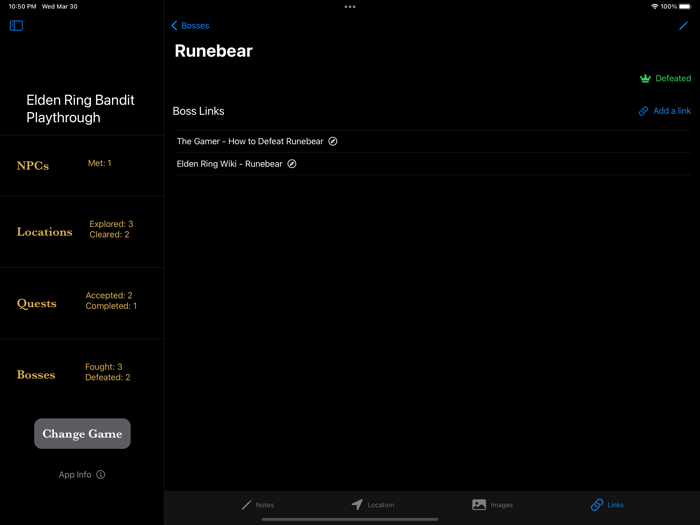Click the Notes pencil tab icon

tap(246, 505)
